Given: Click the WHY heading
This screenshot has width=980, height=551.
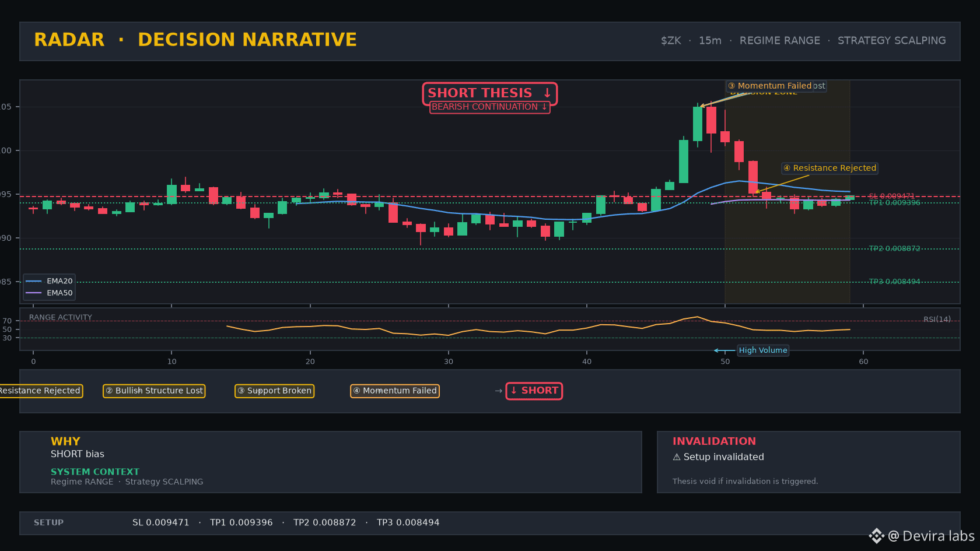Looking at the screenshot, I should pyautogui.click(x=65, y=441).
